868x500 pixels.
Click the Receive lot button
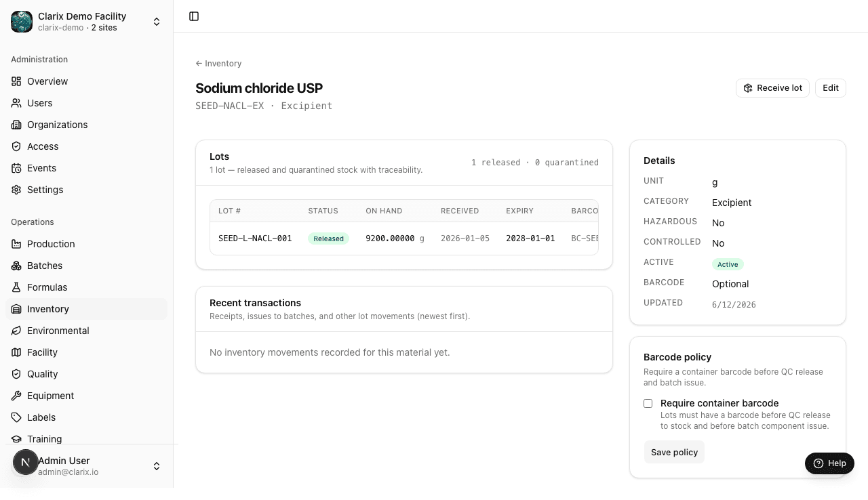point(772,88)
